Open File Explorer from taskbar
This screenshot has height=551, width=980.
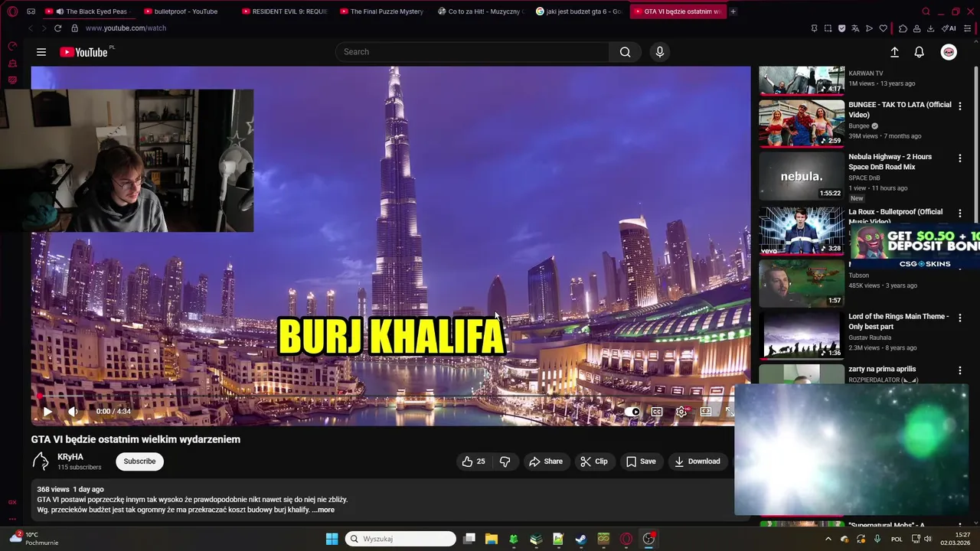(492, 539)
